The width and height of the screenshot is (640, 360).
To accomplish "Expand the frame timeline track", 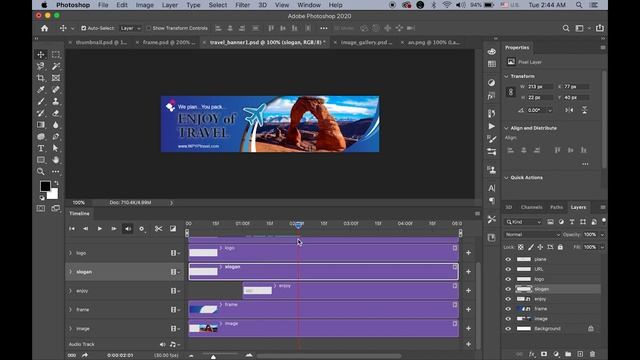I will [x=70, y=310].
